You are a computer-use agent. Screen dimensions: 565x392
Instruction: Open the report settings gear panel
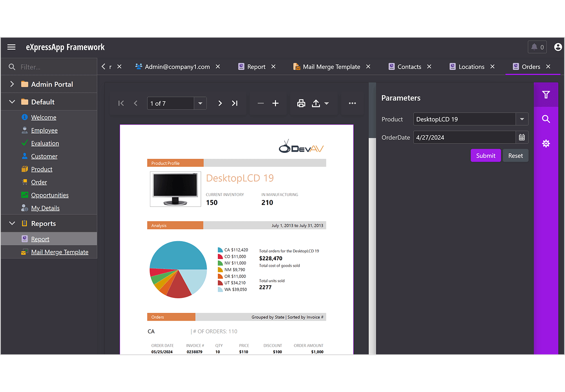click(x=546, y=143)
